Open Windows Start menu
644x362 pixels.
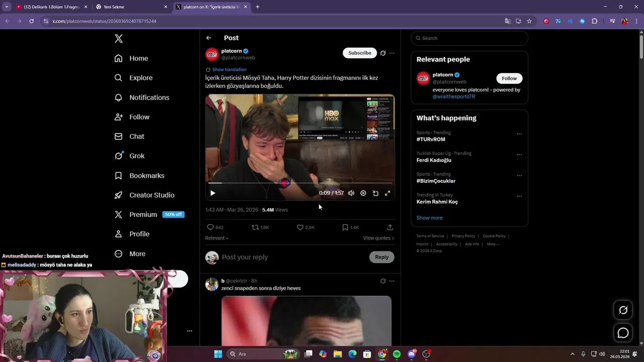pyautogui.click(x=218, y=354)
